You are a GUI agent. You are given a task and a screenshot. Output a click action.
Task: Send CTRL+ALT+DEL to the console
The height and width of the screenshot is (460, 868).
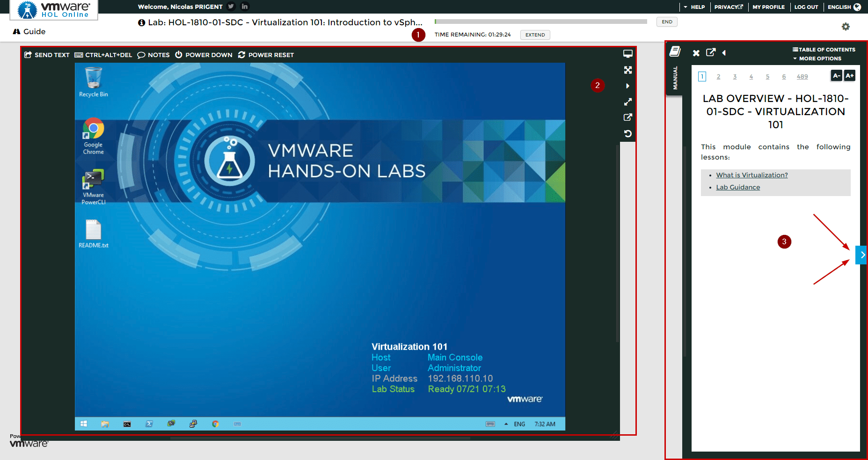[103, 55]
